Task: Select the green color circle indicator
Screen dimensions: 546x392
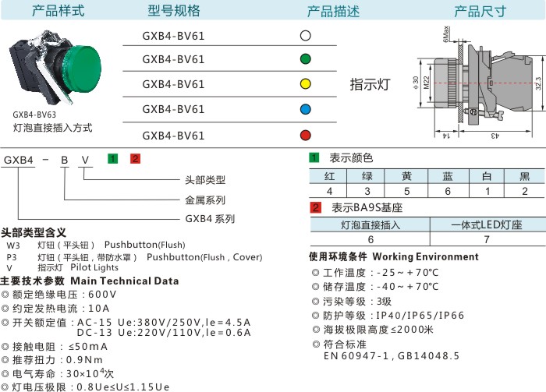Action: coord(305,59)
